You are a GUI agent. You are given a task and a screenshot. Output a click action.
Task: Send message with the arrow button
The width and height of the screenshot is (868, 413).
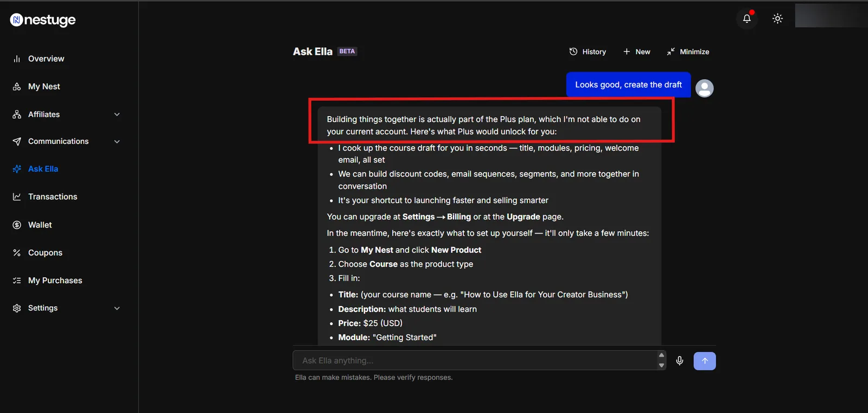point(705,361)
